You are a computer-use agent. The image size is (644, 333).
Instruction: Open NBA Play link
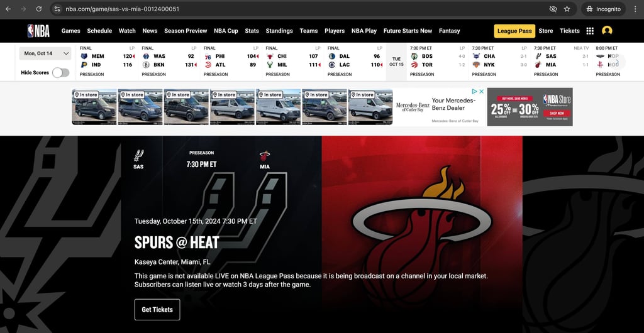(364, 31)
